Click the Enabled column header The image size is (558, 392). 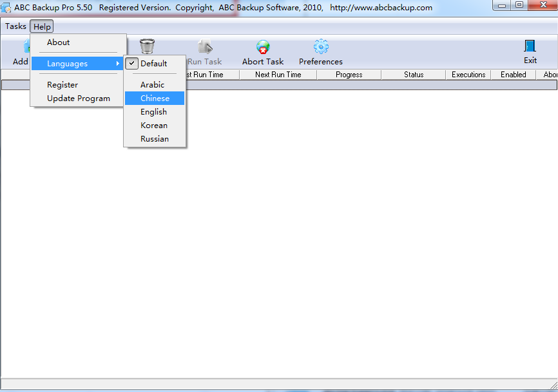click(514, 75)
